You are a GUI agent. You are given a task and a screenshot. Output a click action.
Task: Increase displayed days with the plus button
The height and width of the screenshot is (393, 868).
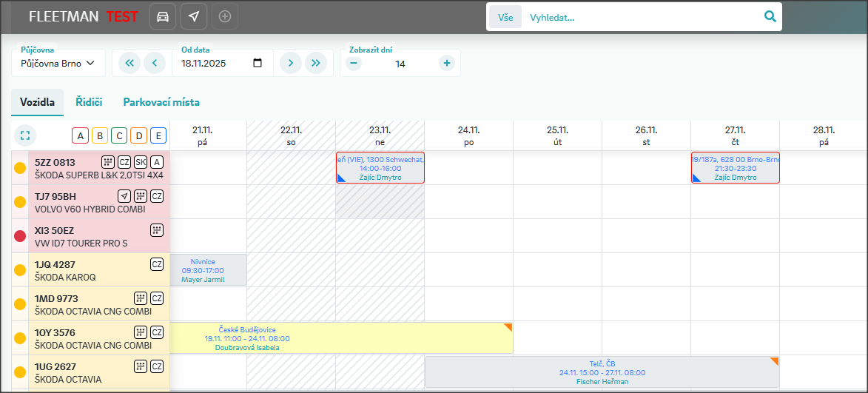click(446, 63)
